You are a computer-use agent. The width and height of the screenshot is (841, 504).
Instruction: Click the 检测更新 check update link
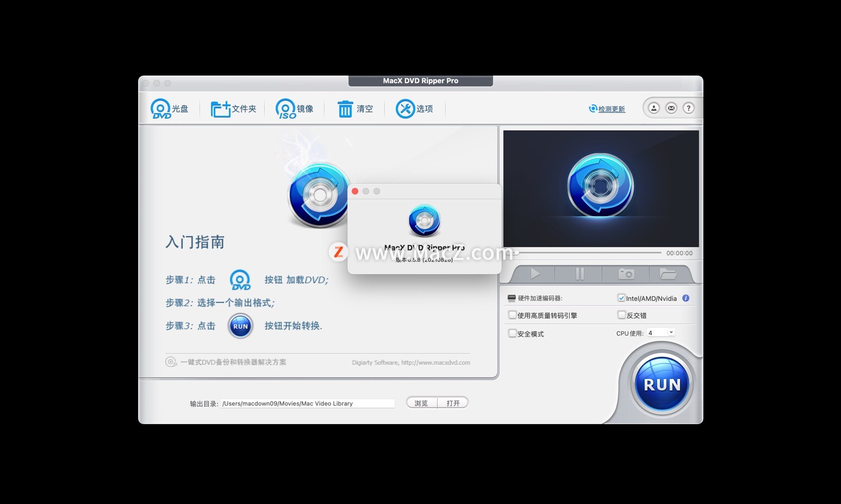[607, 109]
